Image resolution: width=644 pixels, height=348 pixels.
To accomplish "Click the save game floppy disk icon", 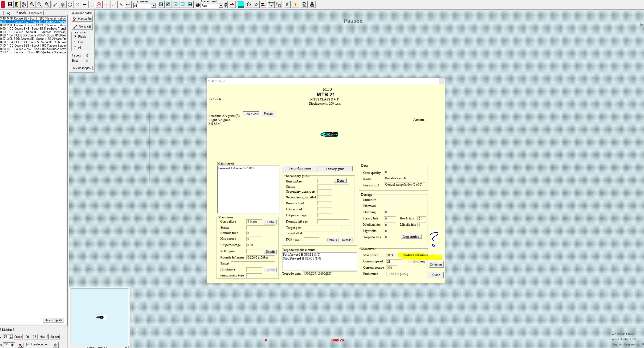I will click(x=10, y=4).
